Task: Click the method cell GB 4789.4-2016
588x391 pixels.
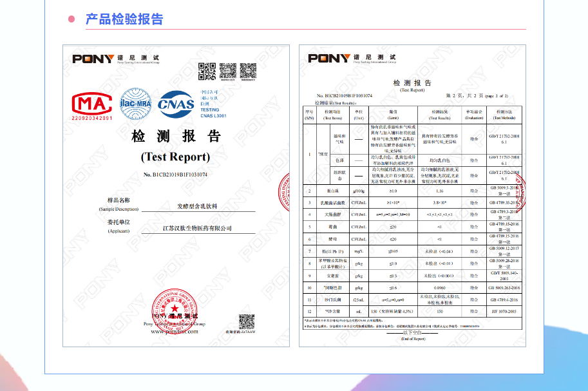Action: (504, 300)
